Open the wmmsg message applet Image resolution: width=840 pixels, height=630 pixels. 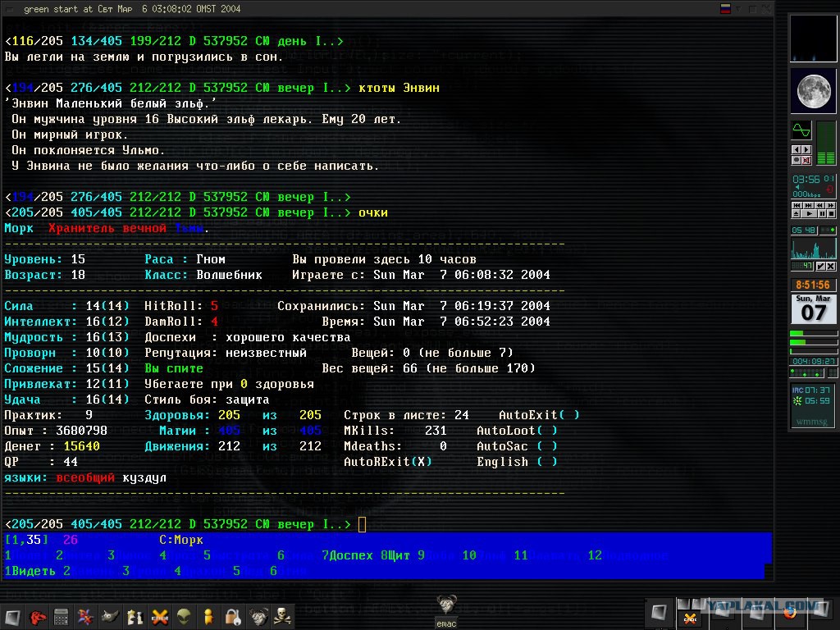tap(813, 405)
